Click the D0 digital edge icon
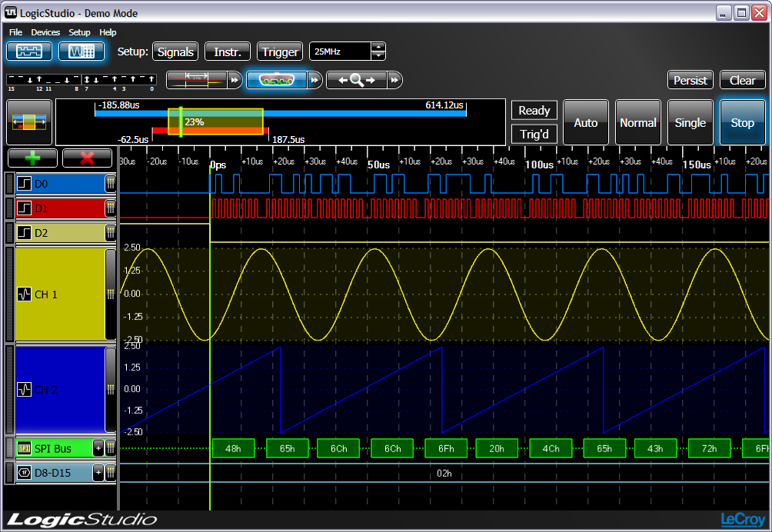Viewport: 772px width, 532px height. pyautogui.click(x=24, y=184)
